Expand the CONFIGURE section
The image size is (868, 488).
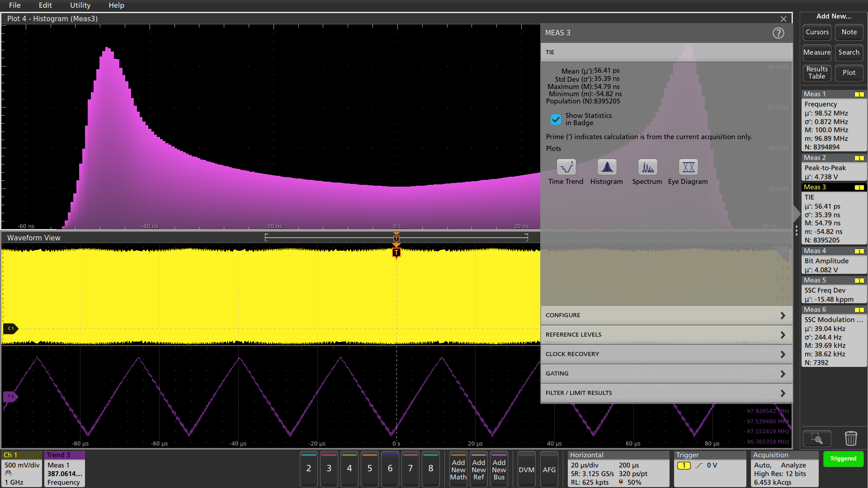(x=665, y=315)
